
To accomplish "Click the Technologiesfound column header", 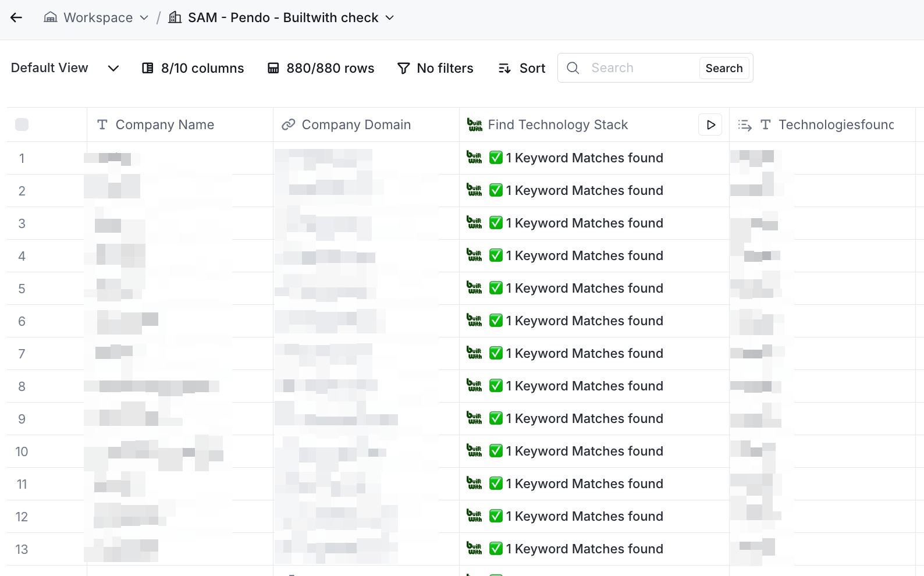I will pyautogui.click(x=822, y=125).
